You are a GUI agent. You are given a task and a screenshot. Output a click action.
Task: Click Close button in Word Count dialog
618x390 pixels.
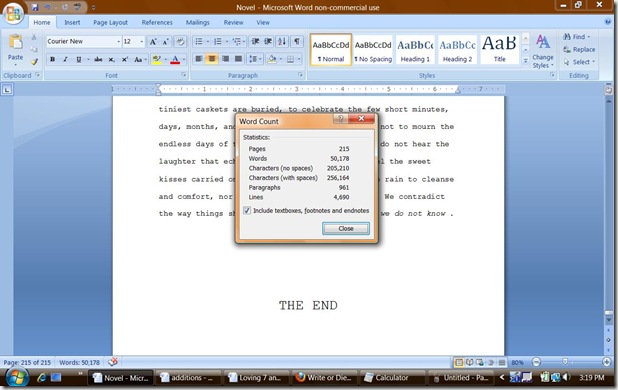point(346,228)
